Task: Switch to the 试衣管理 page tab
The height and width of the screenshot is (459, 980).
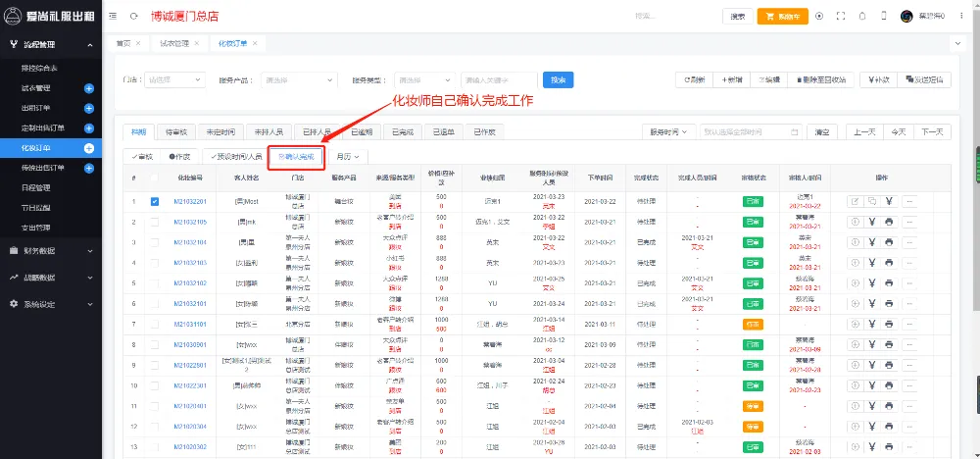Action: [x=172, y=43]
